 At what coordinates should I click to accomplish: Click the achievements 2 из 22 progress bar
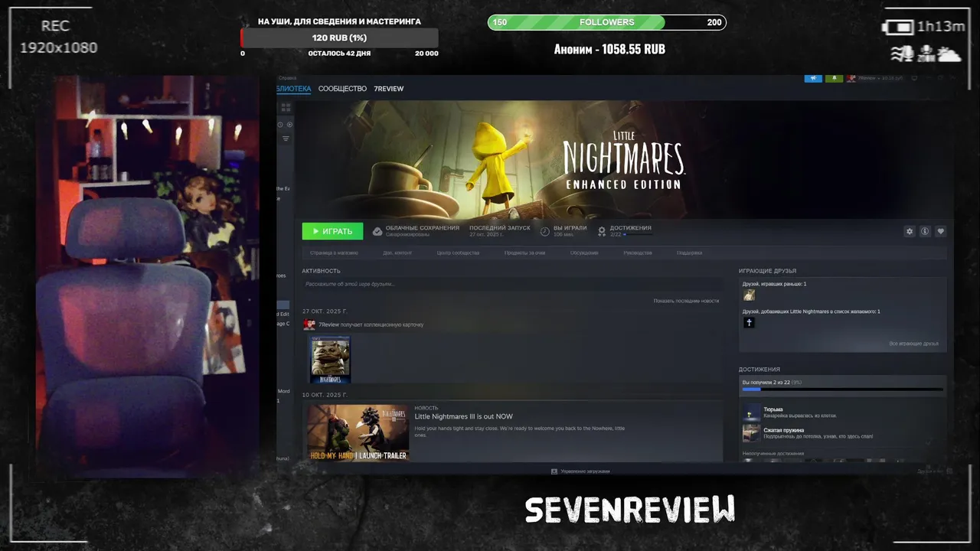pos(842,390)
